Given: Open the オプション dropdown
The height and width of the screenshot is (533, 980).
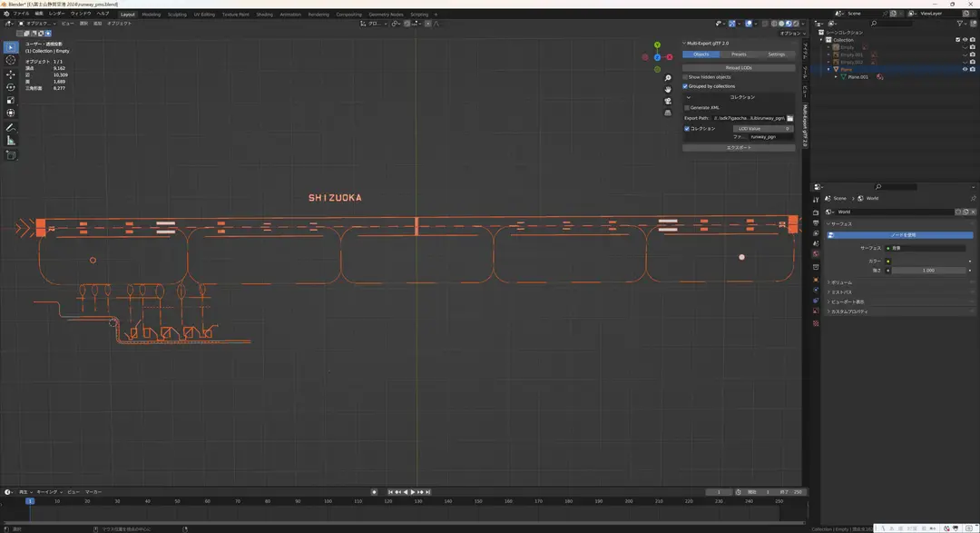Looking at the screenshot, I should pos(792,34).
